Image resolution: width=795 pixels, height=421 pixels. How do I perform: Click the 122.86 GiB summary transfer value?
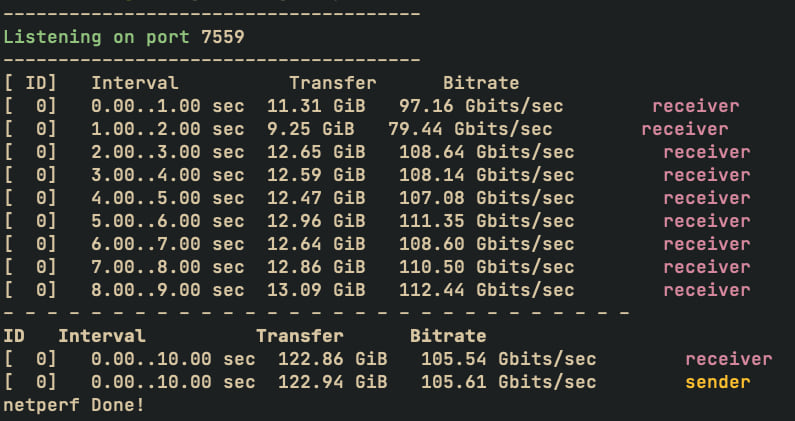coord(333,359)
